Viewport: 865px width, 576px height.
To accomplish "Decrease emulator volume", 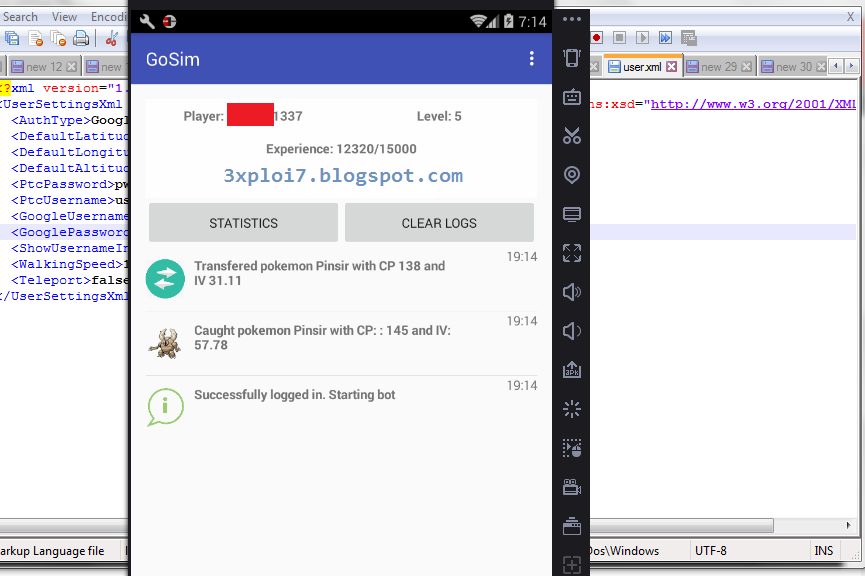I will point(572,331).
